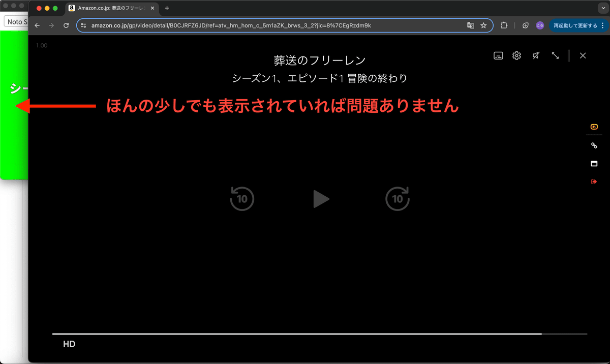Go back with Chrome's back arrow

pos(37,25)
